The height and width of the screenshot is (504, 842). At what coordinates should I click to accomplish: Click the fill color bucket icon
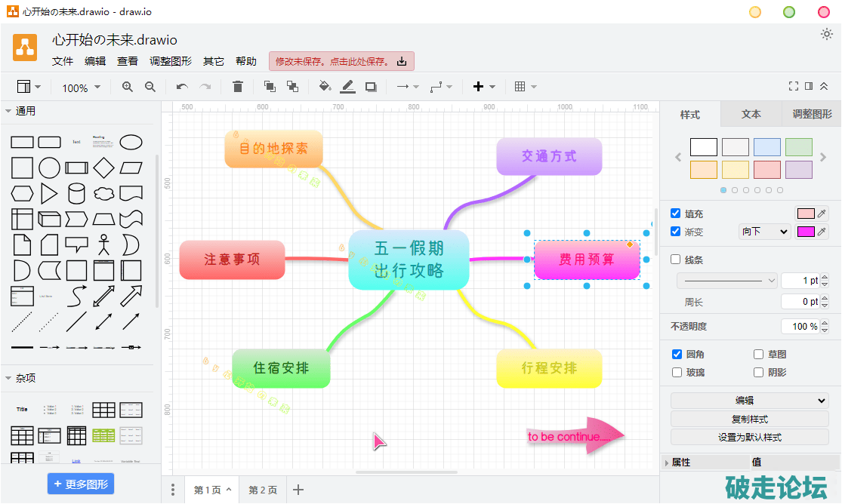pos(325,87)
